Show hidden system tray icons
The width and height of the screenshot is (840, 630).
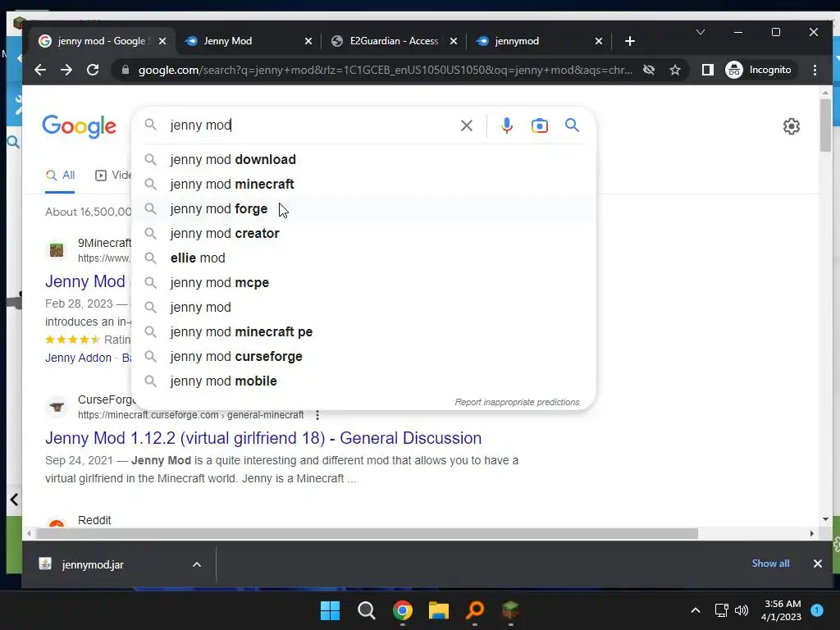(696, 610)
